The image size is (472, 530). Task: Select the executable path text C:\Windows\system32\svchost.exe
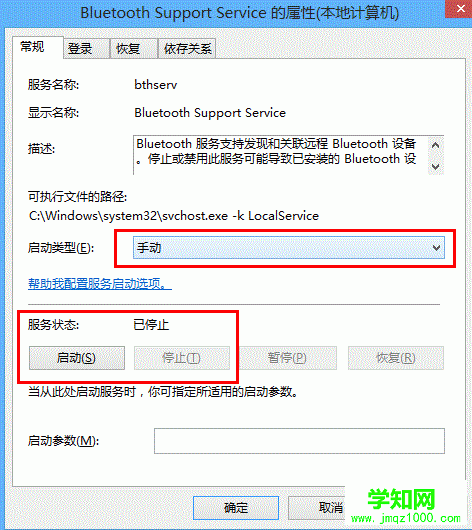coord(128,216)
